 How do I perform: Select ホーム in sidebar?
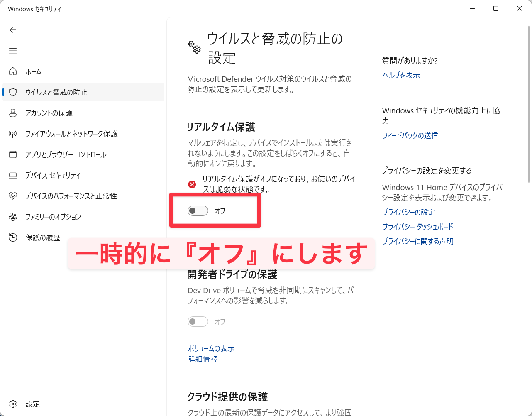pyautogui.click(x=83, y=71)
